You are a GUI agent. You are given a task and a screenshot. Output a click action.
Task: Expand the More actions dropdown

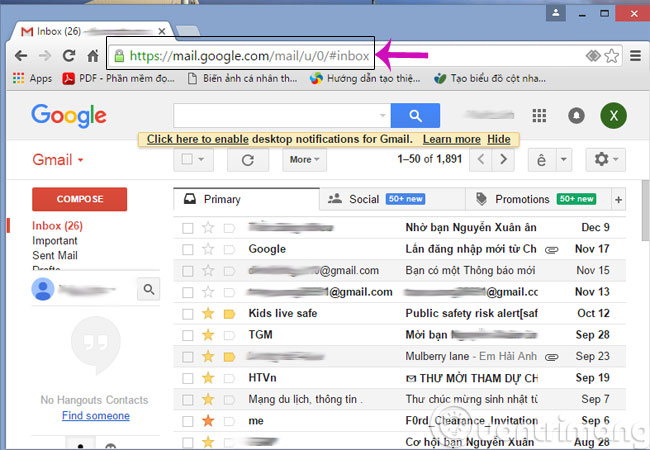(x=304, y=160)
